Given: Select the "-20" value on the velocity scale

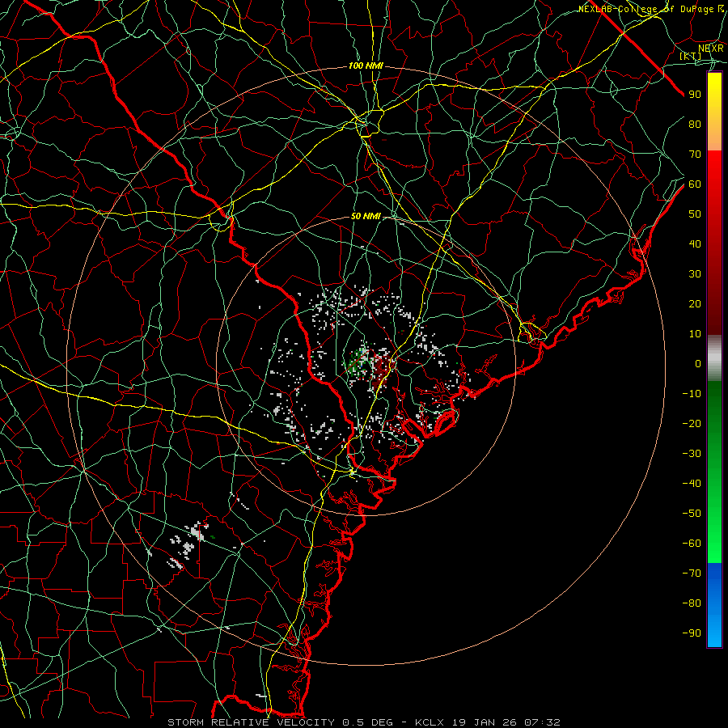Looking at the screenshot, I should tap(692, 423).
